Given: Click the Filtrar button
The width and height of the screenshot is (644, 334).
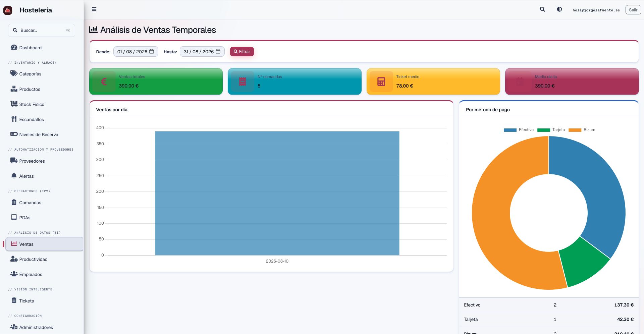Looking at the screenshot, I should [242, 52].
